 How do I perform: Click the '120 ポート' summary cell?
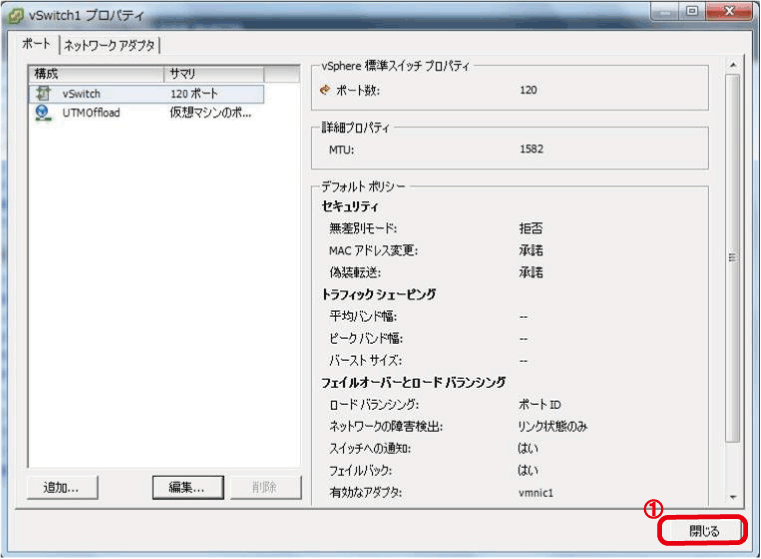[194, 94]
